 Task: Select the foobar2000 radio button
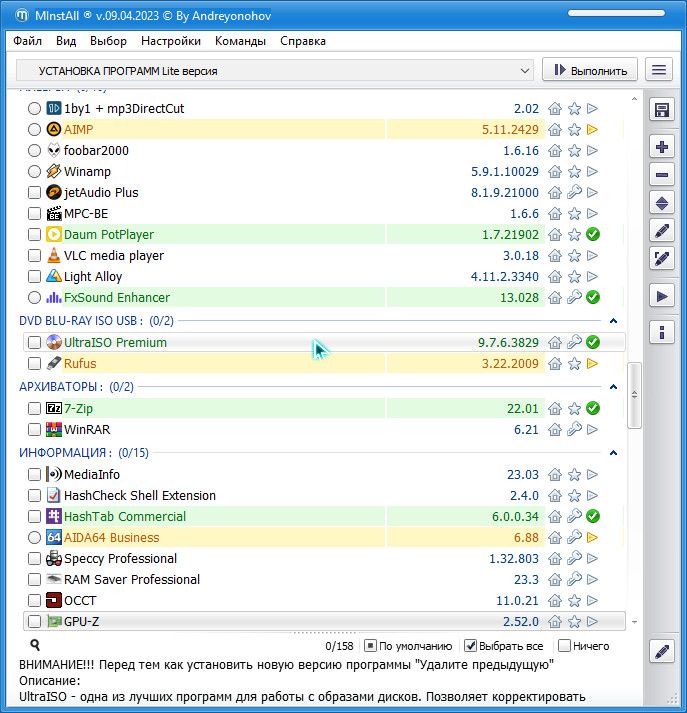click(35, 151)
